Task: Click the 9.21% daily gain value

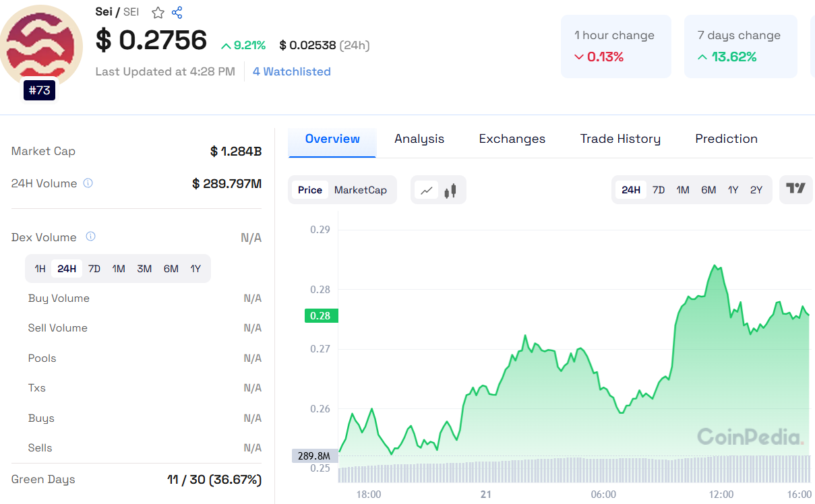Action: 243,45
